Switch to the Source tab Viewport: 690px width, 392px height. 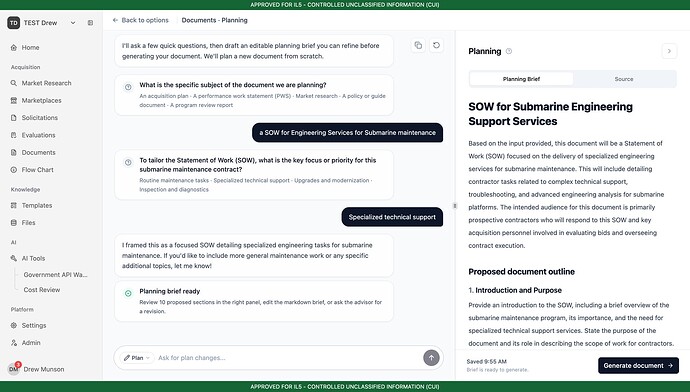(x=624, y=79)
